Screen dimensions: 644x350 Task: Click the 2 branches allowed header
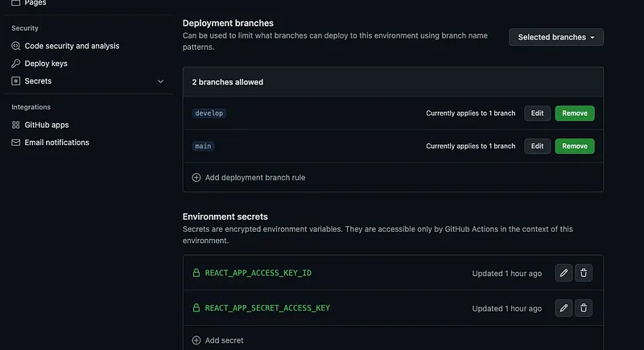coord(228,82)
